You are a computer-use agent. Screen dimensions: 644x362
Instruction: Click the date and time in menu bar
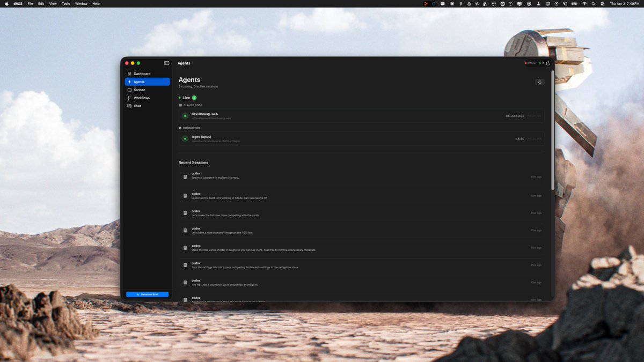click(x=625, y=3)
